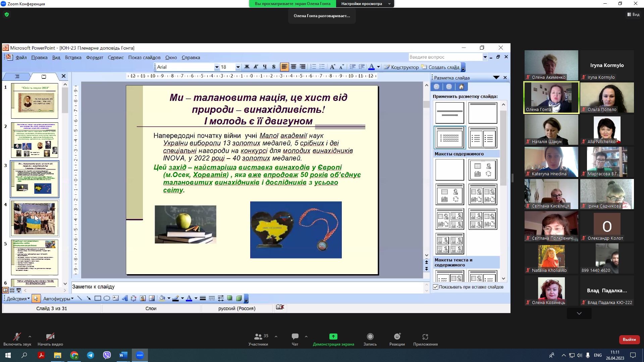Click the green encryption shield icon

pyautogui.click(x=7, y=14)
